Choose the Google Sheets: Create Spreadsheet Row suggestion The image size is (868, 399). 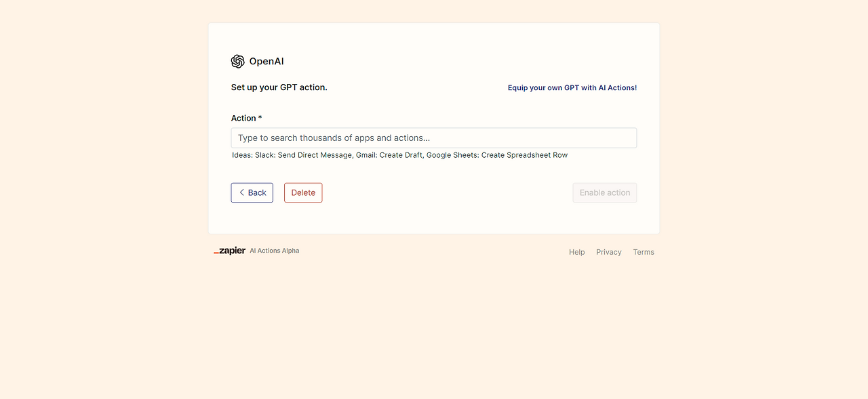point(496,154)
